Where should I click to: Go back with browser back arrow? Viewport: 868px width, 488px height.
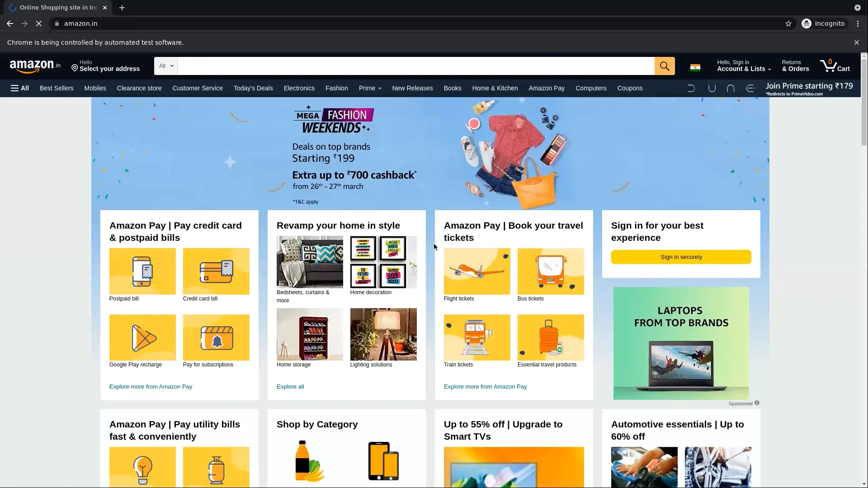[x=10, y=23]
